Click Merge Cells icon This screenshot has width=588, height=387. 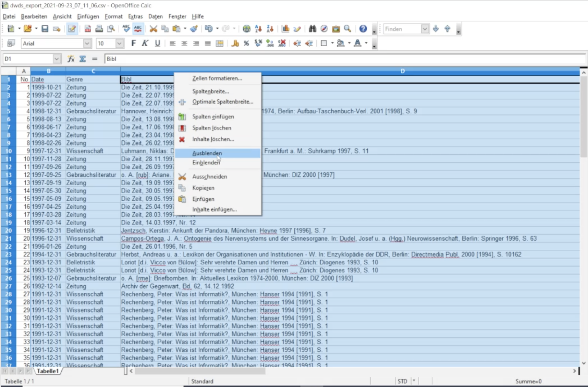(x=220, y=43)
